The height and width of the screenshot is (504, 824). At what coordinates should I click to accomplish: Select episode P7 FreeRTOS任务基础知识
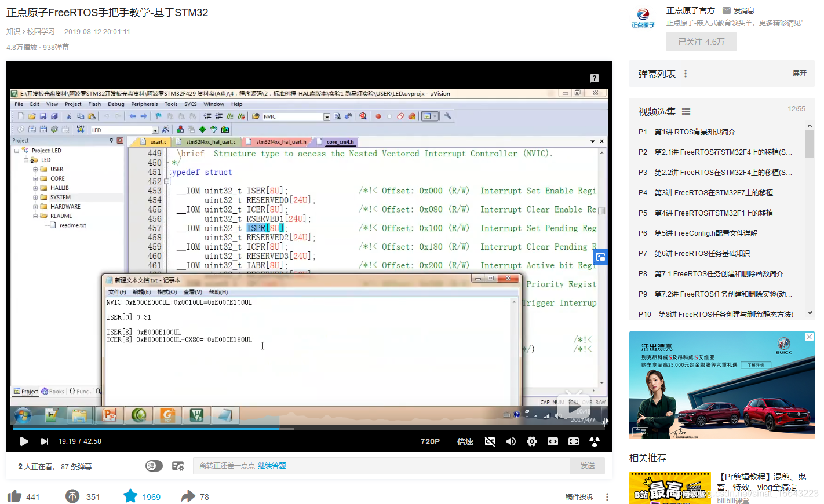[x=717, y=254]
